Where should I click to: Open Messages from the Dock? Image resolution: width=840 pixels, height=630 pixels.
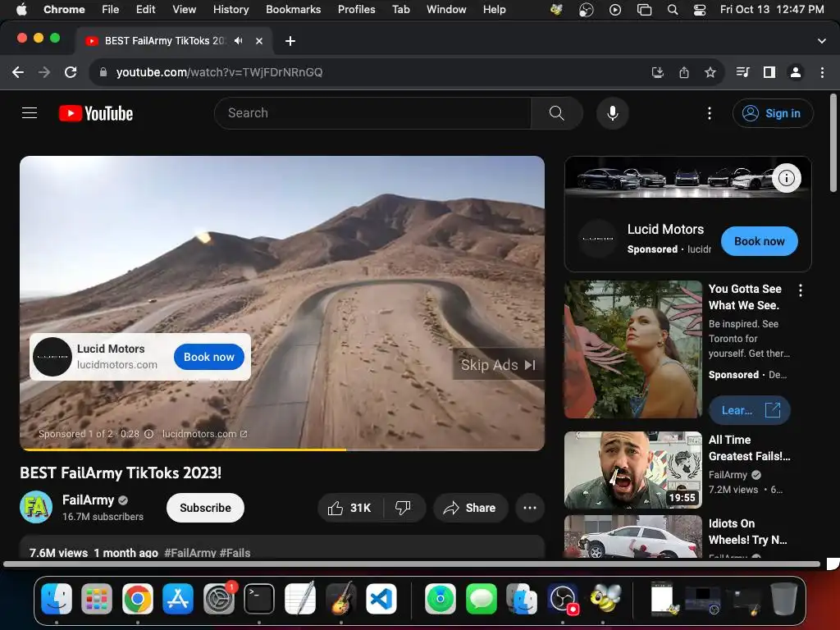(481, 598)
